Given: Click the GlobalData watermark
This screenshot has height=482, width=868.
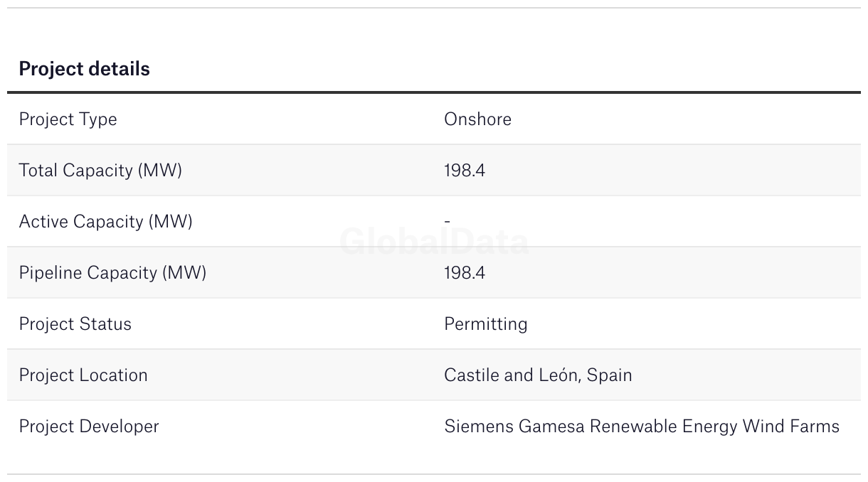Looking at the screenshot, I should click(434, 242).
